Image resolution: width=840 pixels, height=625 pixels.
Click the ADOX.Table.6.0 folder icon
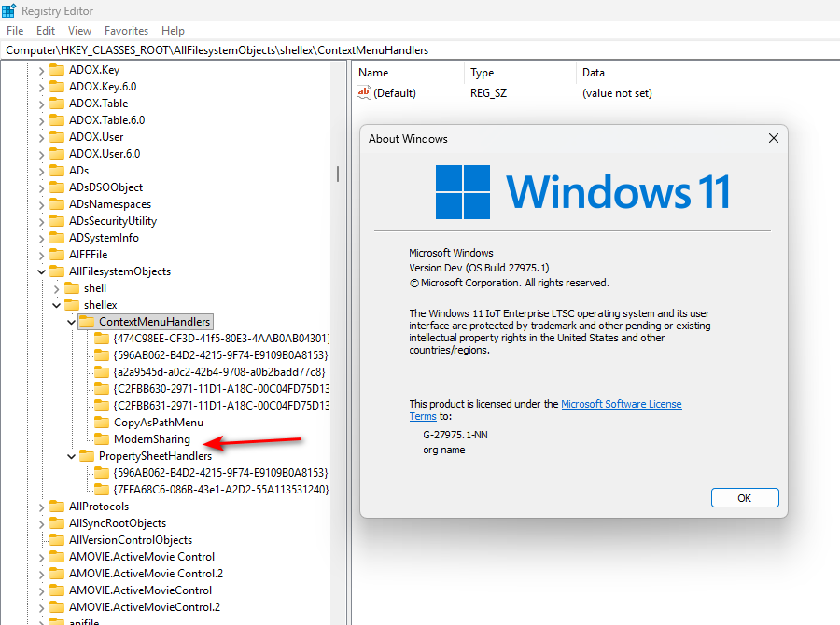click(x=56, y=120)
